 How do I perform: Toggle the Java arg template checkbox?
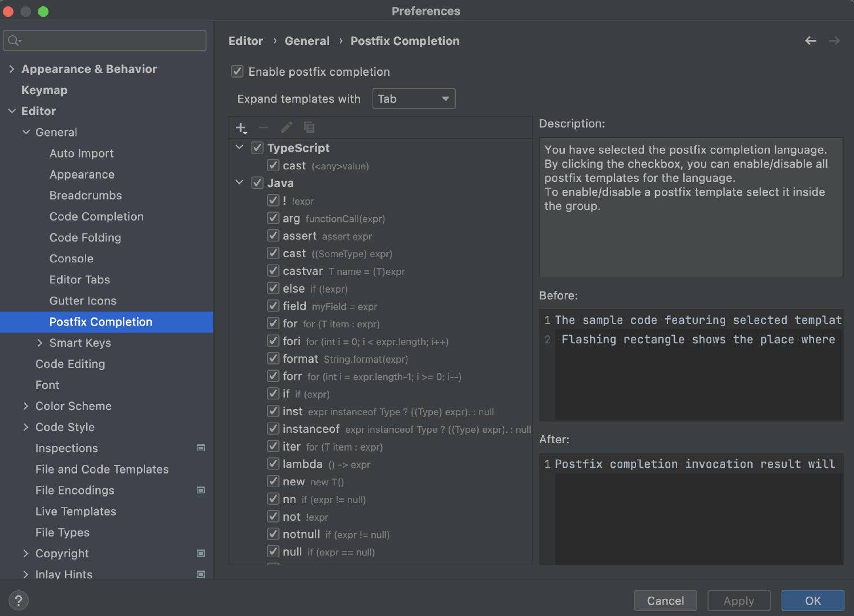pos(273,218)
